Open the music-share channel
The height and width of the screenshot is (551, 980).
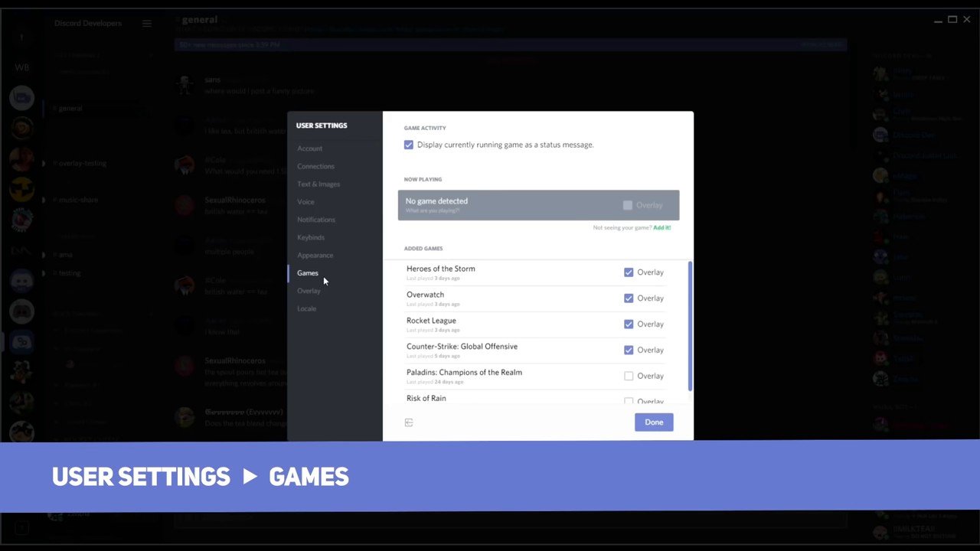click(x=77, y=201)
